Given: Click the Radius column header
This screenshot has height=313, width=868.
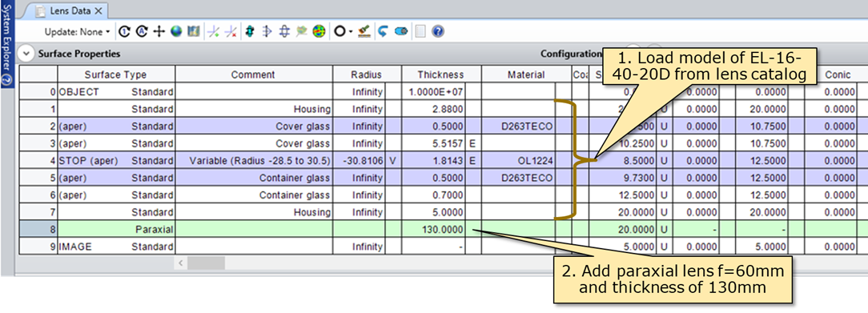Looking at the screenshot, I should click(x=367, y=74).
